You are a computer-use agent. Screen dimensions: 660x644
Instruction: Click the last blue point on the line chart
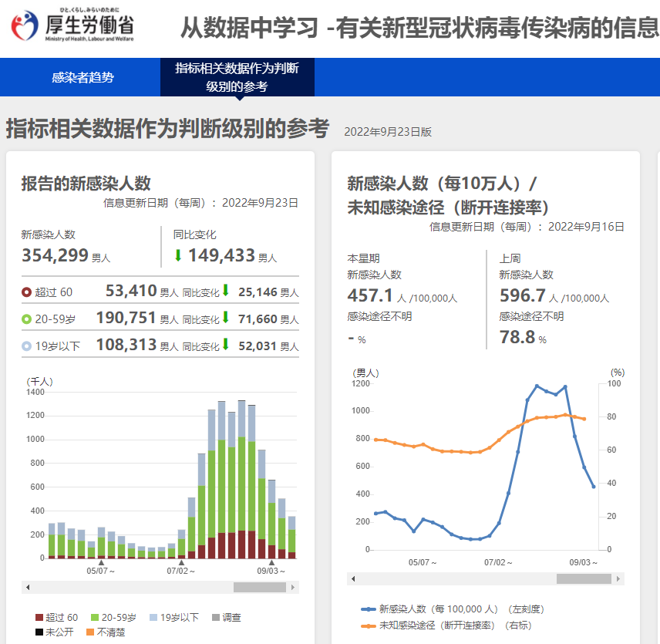coord(594,487)
